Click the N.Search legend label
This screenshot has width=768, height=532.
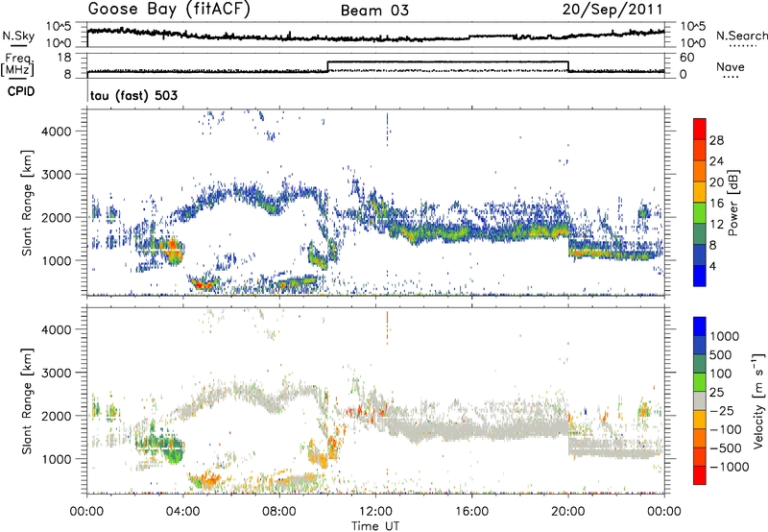point(741,36)
